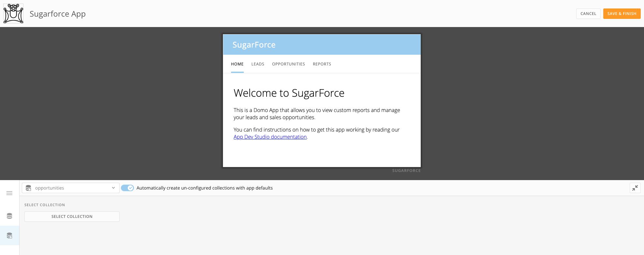Select the collections icon in sidebar
The image size is (644, 255).
9,235
